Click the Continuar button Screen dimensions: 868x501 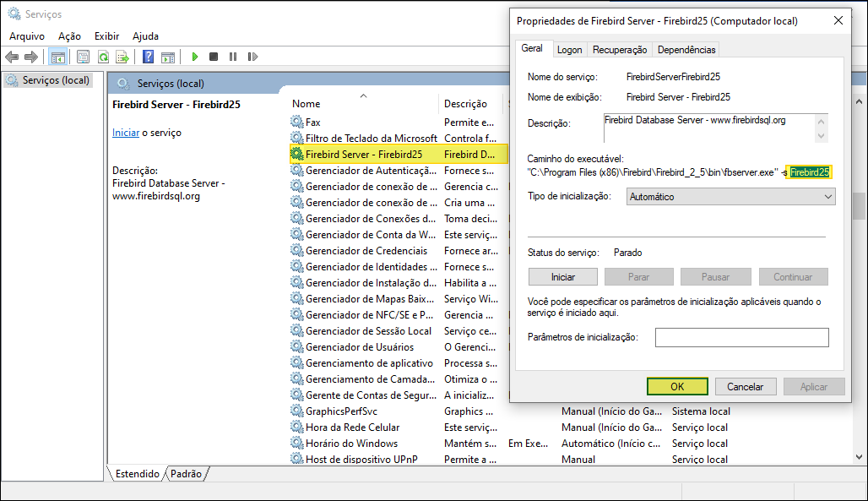click(793, 276)
